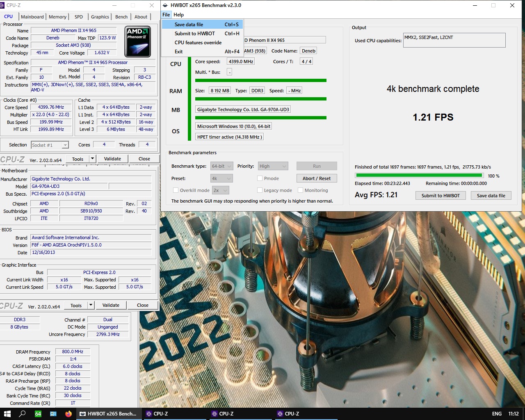
Task: Click the Core Voltage 1.632 V value
Action: (x=102, y=52)
